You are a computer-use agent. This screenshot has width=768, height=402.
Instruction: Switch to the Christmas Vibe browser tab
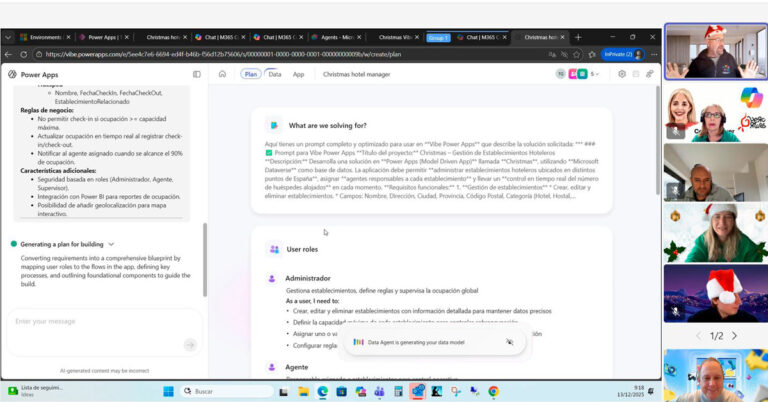pos(394,37)
